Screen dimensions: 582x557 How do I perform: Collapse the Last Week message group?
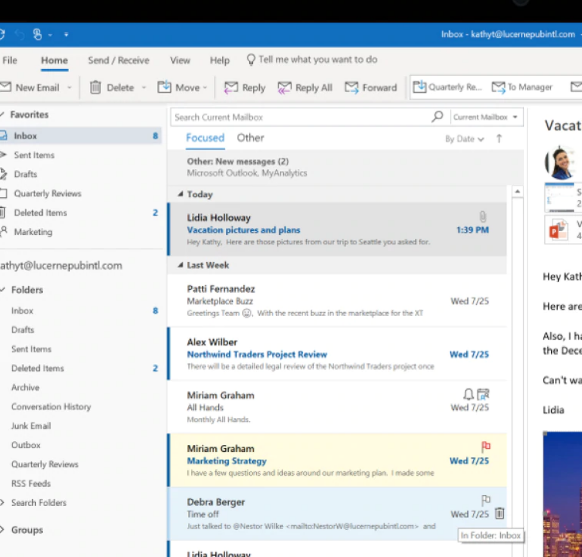pos(180,265)
